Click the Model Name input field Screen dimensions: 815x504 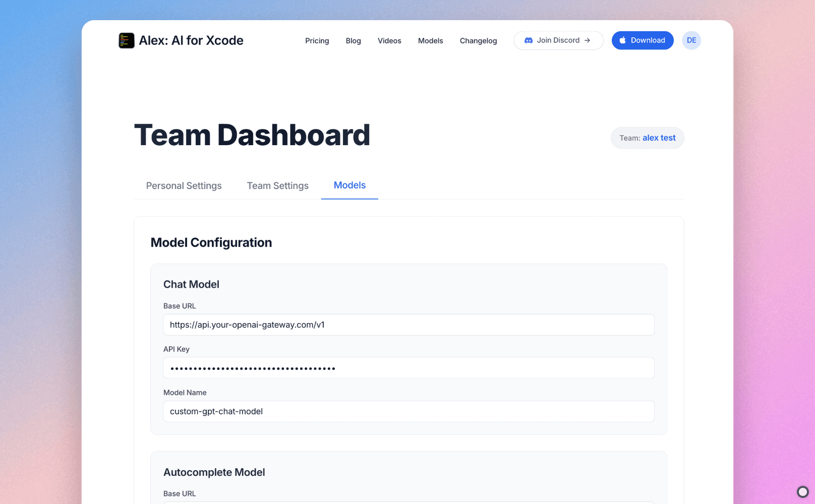tap(409, 411)
